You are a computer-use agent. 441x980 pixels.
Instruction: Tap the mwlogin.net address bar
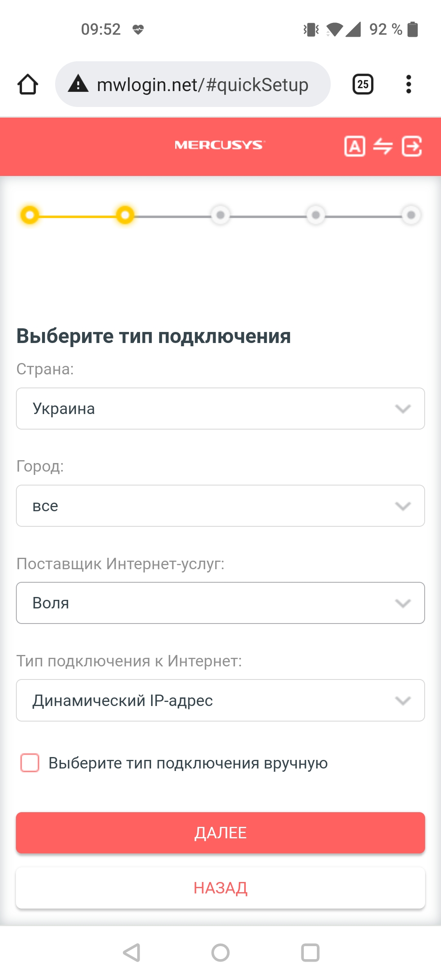click(202, 85)
